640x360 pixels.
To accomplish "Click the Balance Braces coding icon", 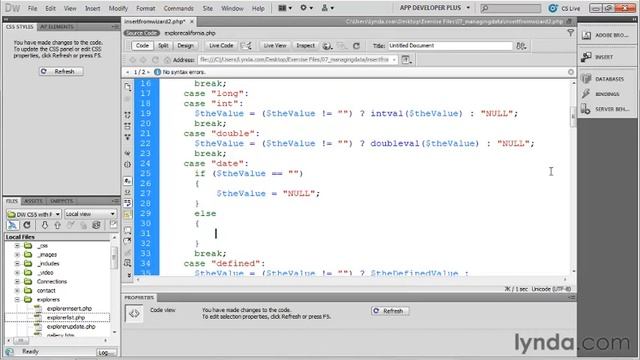I will (128, 164).
